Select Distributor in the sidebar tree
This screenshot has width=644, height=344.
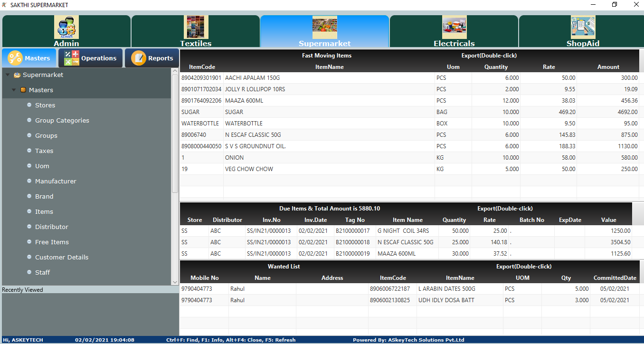tap(51, 227)
